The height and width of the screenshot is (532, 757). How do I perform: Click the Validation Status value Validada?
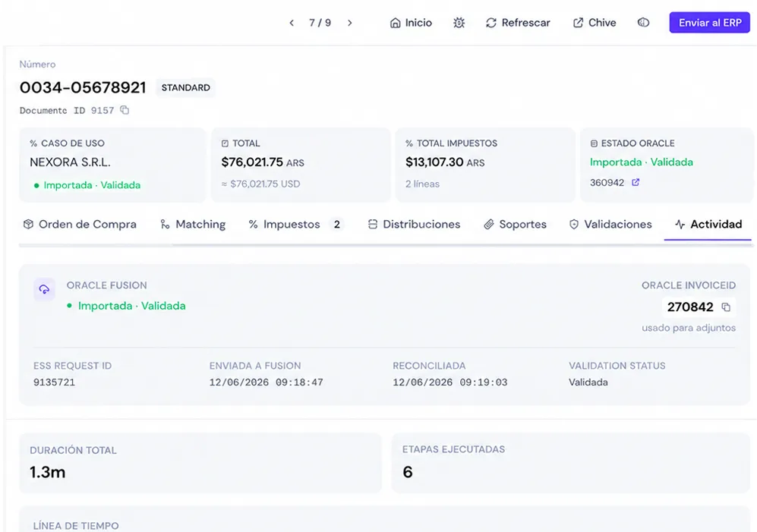coord(588,382)
